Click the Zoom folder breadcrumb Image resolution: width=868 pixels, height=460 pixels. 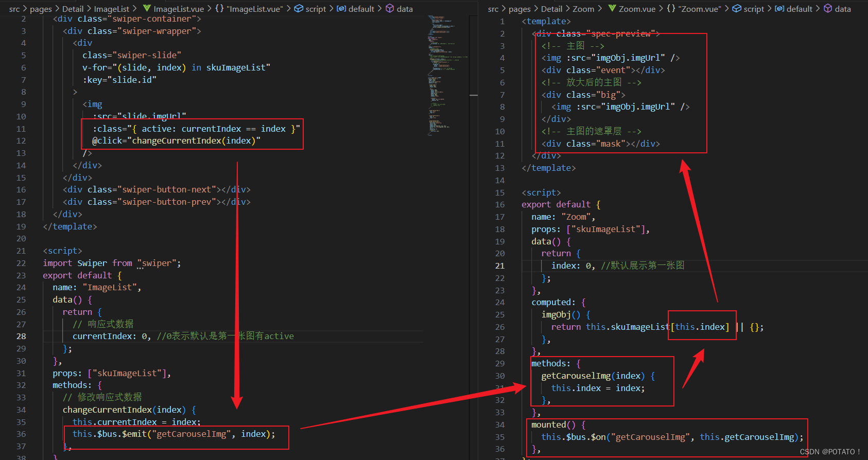583,9
